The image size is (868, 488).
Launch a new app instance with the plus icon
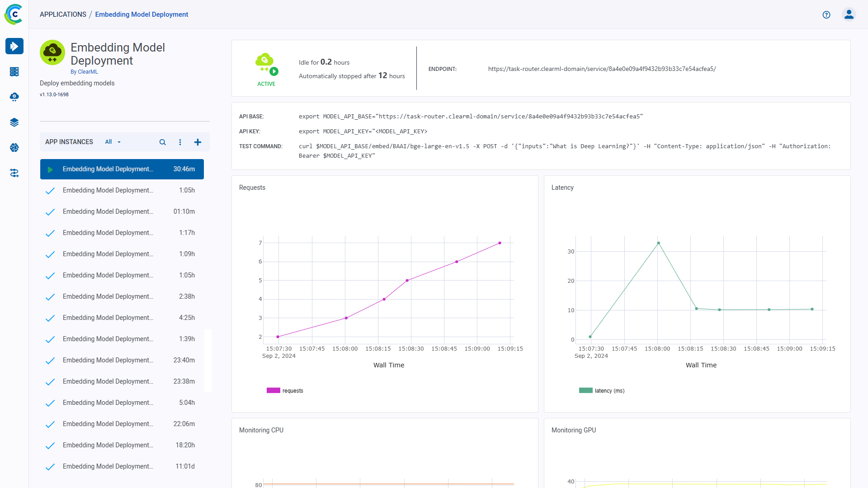click(x=198, y=142)
